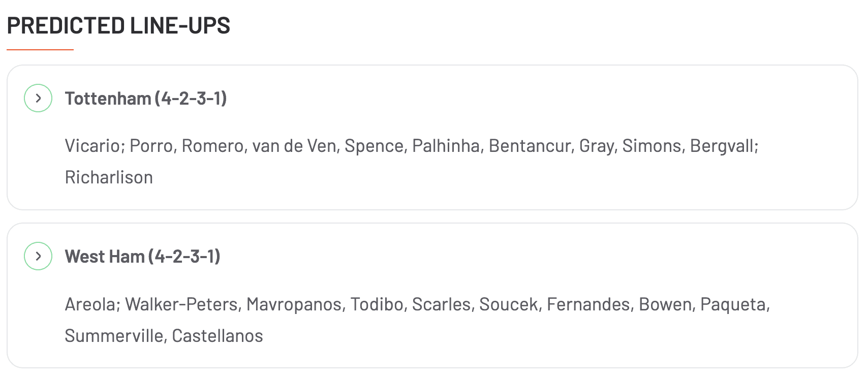Image resolution: width=868 pixels, height=378 pixels.
Task: Click the name Vicario in Tottenham's line-up
Action: click(91, 146)
